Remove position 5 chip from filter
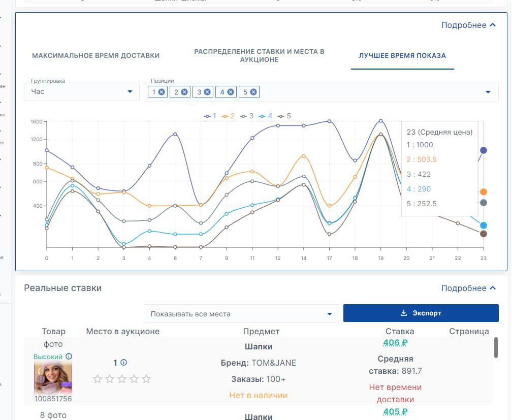Screen dimensions: 512x420 click(253, 92)
